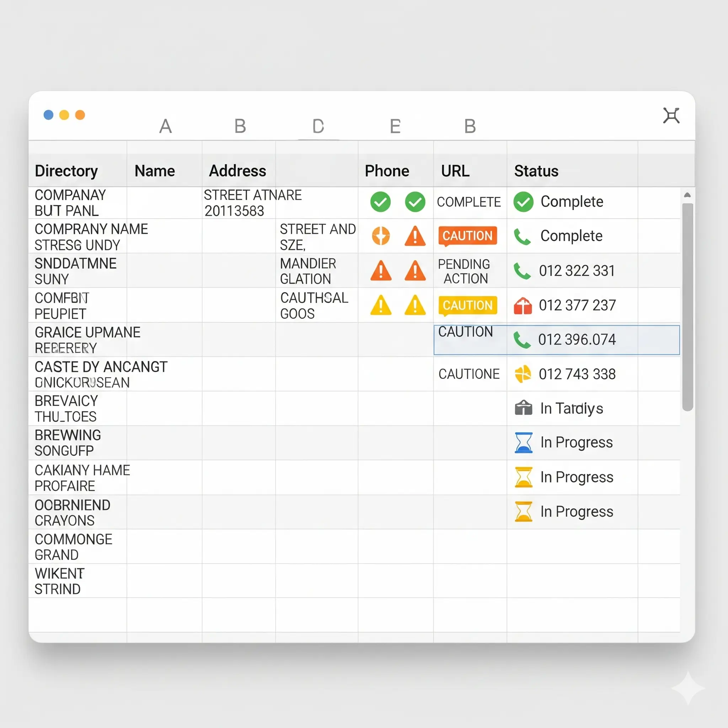This screenshot has height=728, width=728.
Task: Click the blue window dot
Action: pyautogui.click(x=49, y=114)
